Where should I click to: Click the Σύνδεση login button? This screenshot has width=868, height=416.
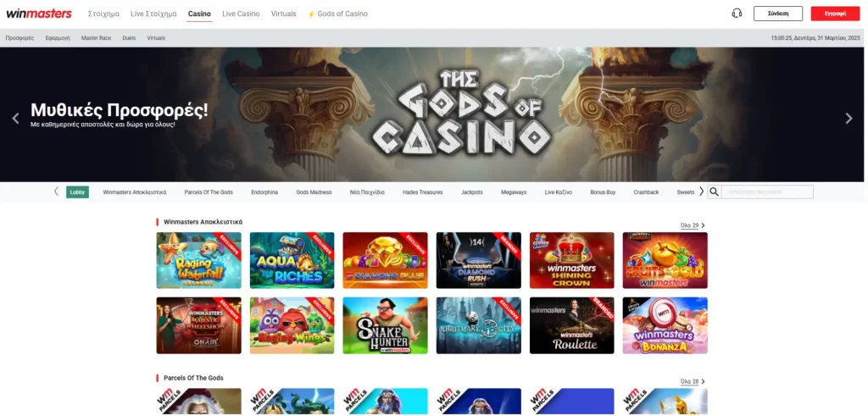click(778, 14)
